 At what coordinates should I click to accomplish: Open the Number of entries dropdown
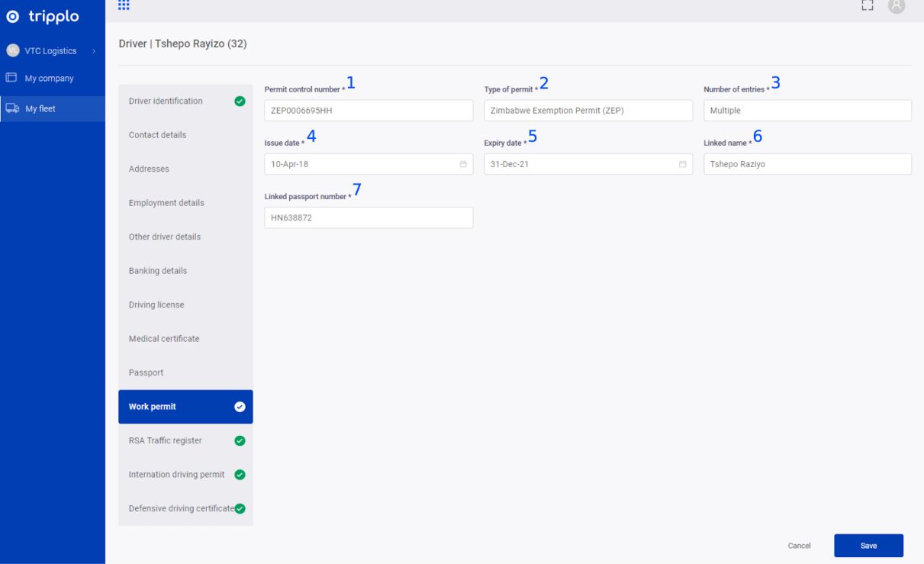tap(806, 111)
